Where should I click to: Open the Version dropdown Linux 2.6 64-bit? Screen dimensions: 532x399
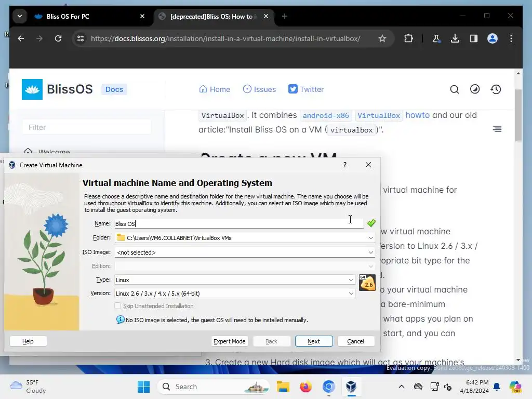click(x=235, y=294)
